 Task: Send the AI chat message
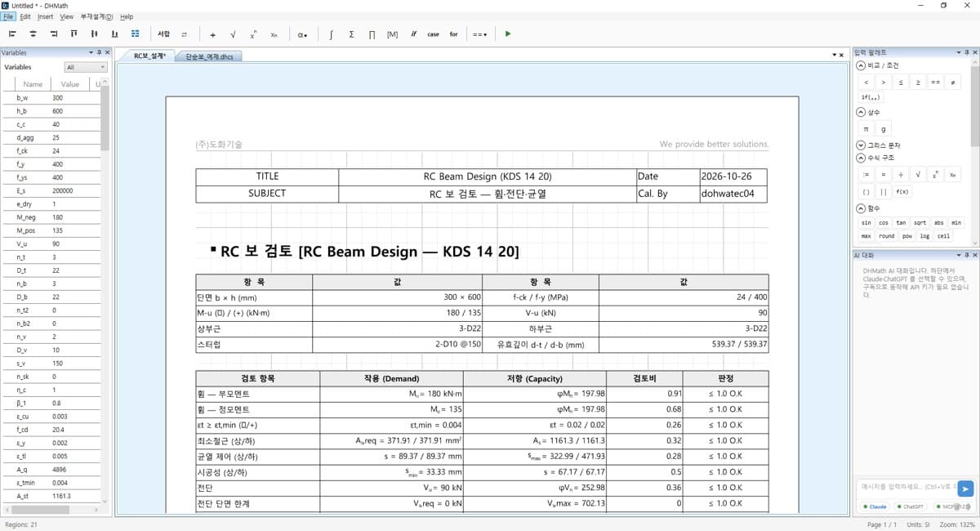tap(965, 489)
